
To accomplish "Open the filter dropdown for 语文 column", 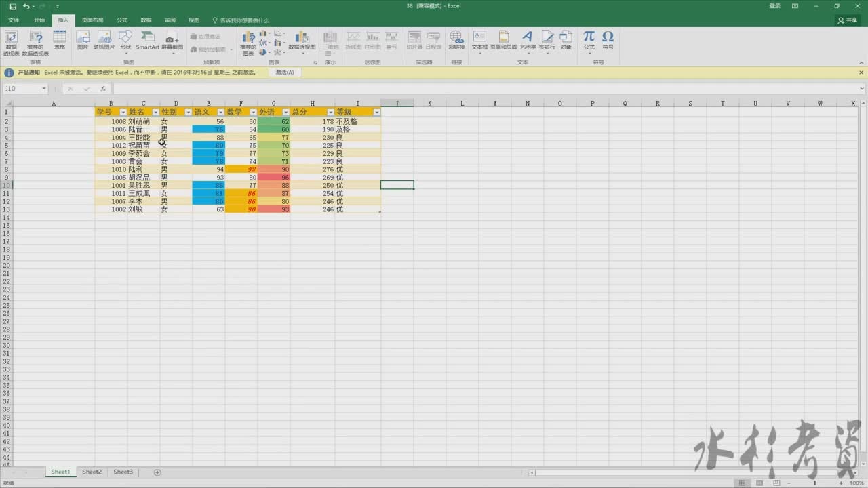I will (220, 112).
